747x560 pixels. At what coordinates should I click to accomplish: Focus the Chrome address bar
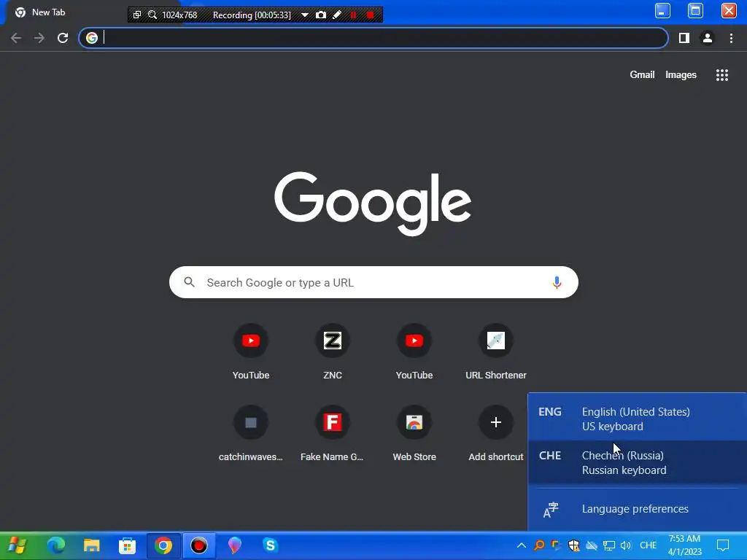pyautogui.click(x=373, y=38)
